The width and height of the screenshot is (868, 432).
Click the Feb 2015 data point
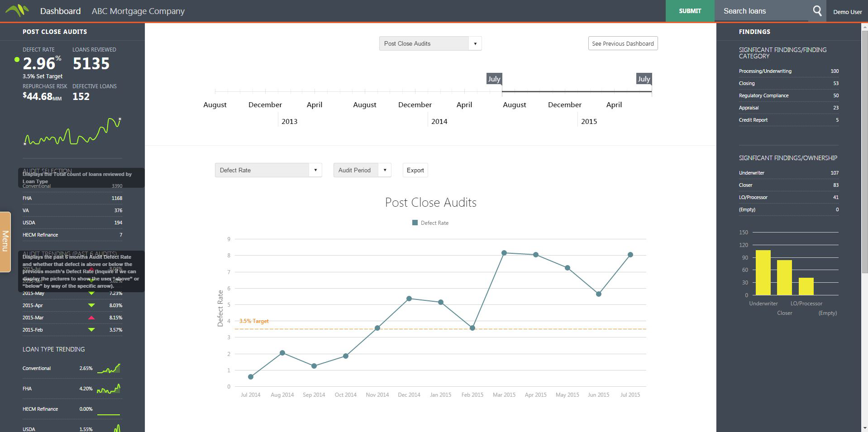(472, 328)
